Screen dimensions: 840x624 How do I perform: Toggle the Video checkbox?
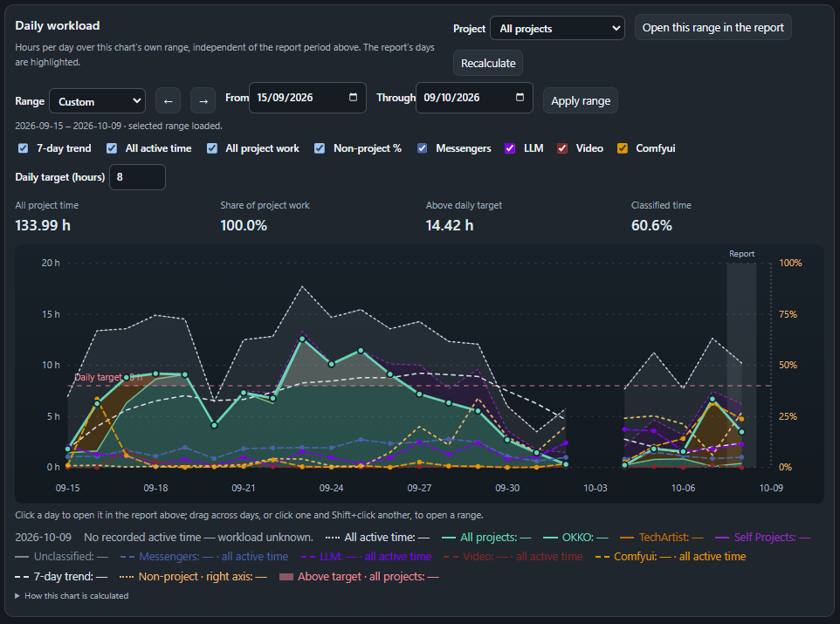pyautogui.click(x=562, y=148)
